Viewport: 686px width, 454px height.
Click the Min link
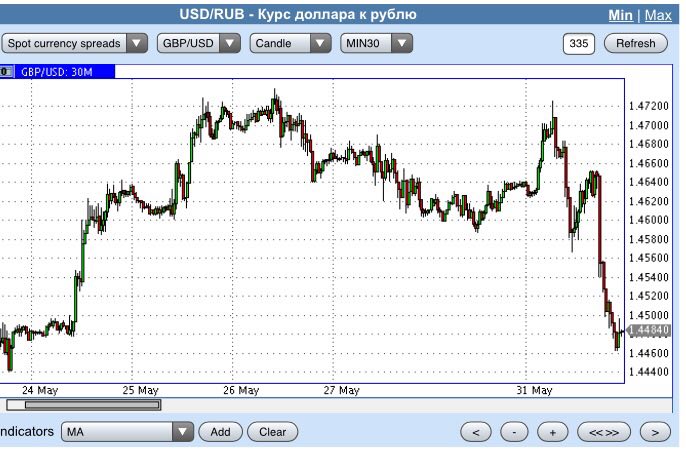(620, 15)
